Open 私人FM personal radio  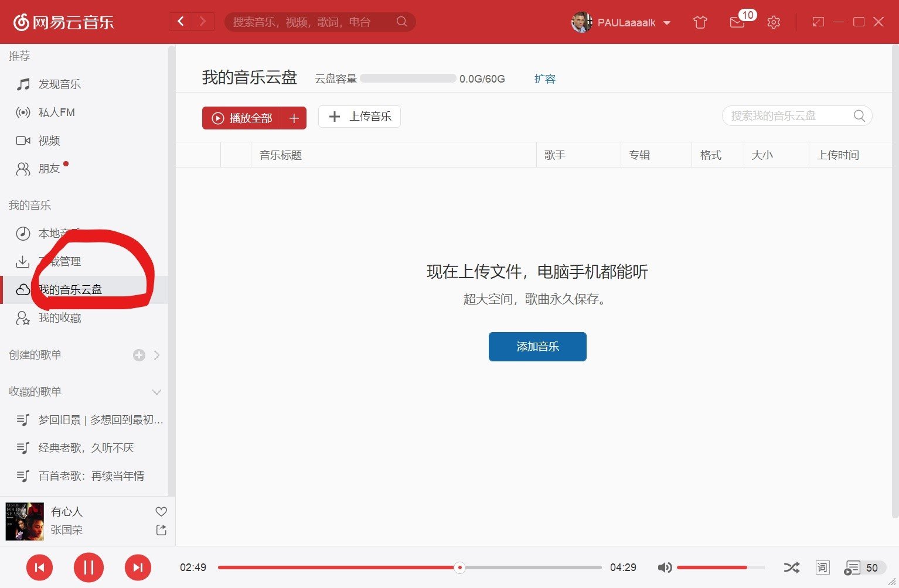pos(57,112)
